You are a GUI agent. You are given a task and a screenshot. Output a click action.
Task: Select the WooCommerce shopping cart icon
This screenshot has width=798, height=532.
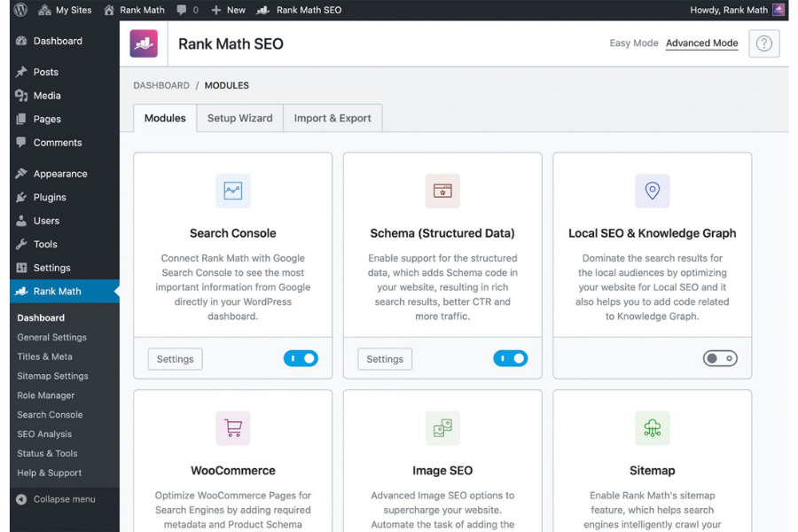[x=232, y=427]
